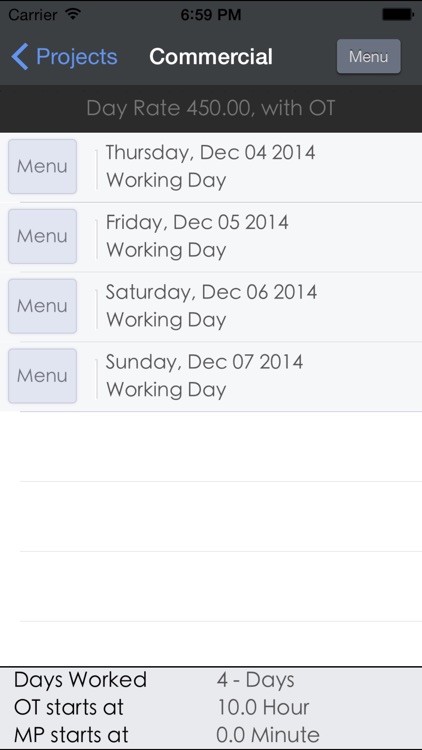Go back to Projects list

64,56
